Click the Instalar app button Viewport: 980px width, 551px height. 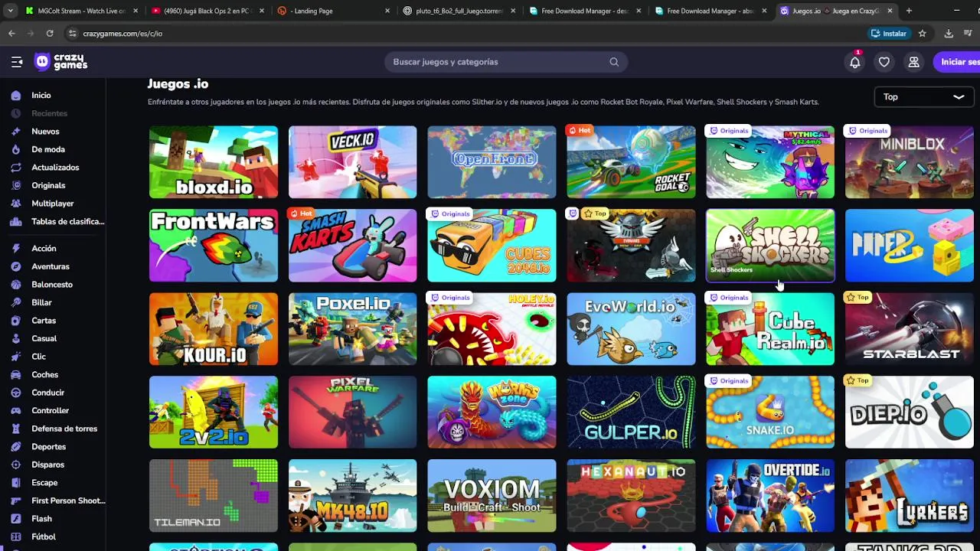[x=889, y=34]
